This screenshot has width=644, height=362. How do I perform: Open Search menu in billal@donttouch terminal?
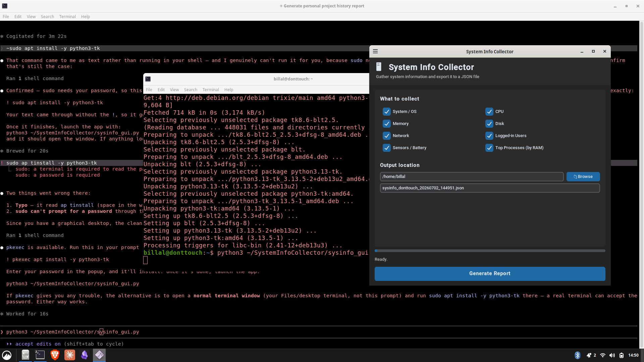[x=191, y=89]
